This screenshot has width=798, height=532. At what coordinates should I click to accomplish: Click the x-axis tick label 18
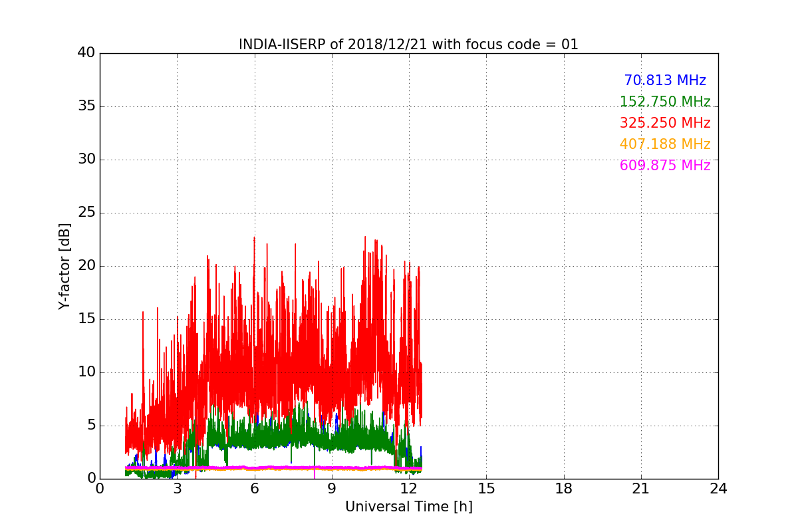pos(564,488)
